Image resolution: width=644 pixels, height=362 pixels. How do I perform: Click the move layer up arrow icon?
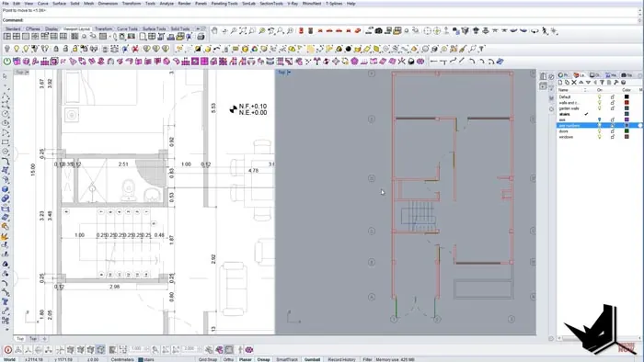pos(581,83)
